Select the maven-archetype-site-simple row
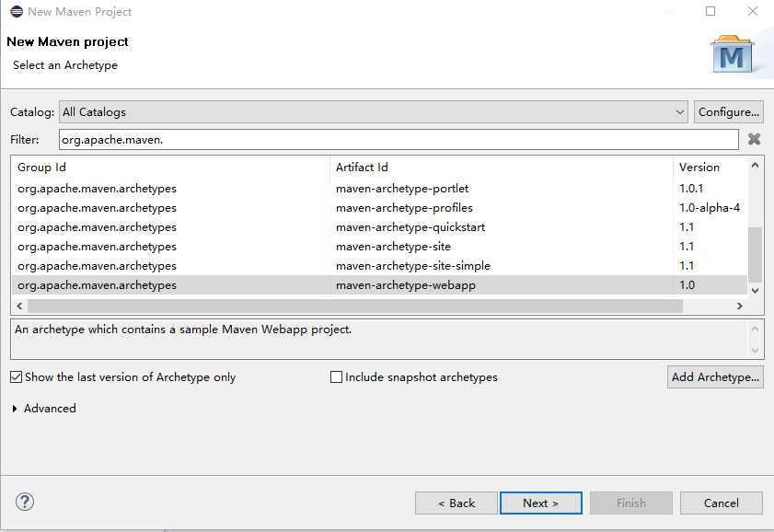Image resolution: width=774 pixels, height=532 pixels. [379, 265]
